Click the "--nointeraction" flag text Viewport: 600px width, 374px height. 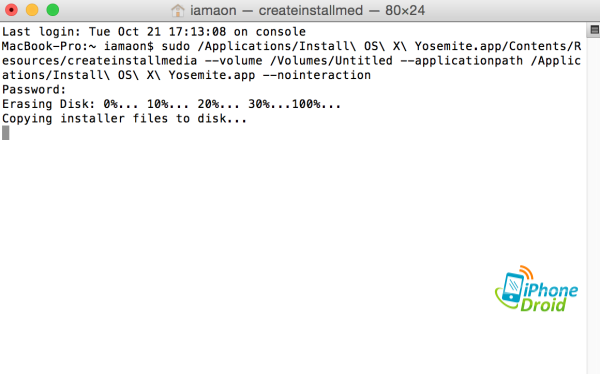(317, 75)
